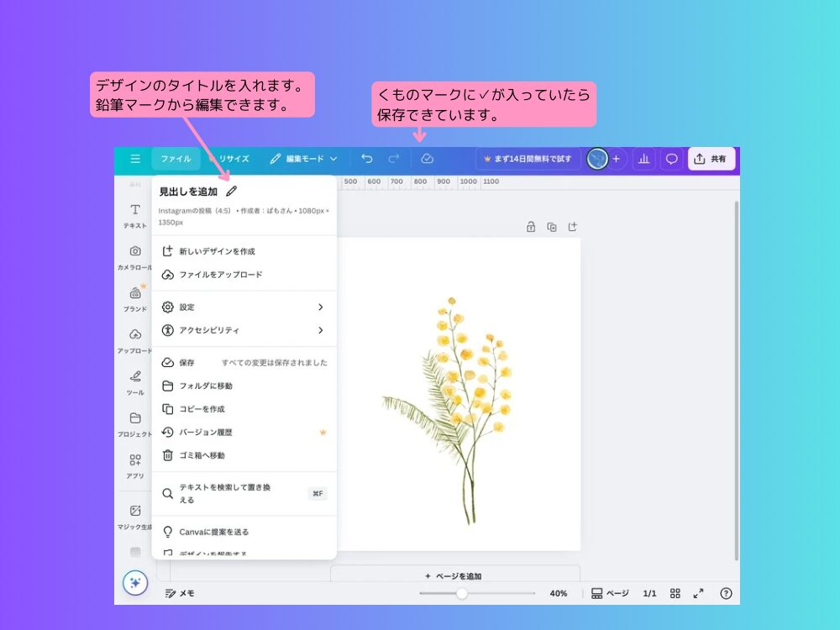Image resolution: width=840 pixels, height=630 pixels.
Task: Click the ページを追加 button
Action: (x=454, y=575)
